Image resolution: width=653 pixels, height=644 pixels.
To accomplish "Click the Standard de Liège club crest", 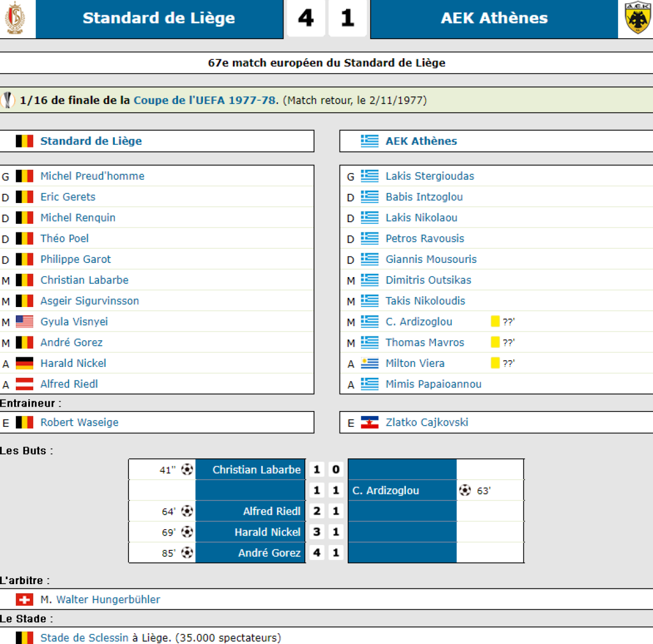I will coord(15,18).
